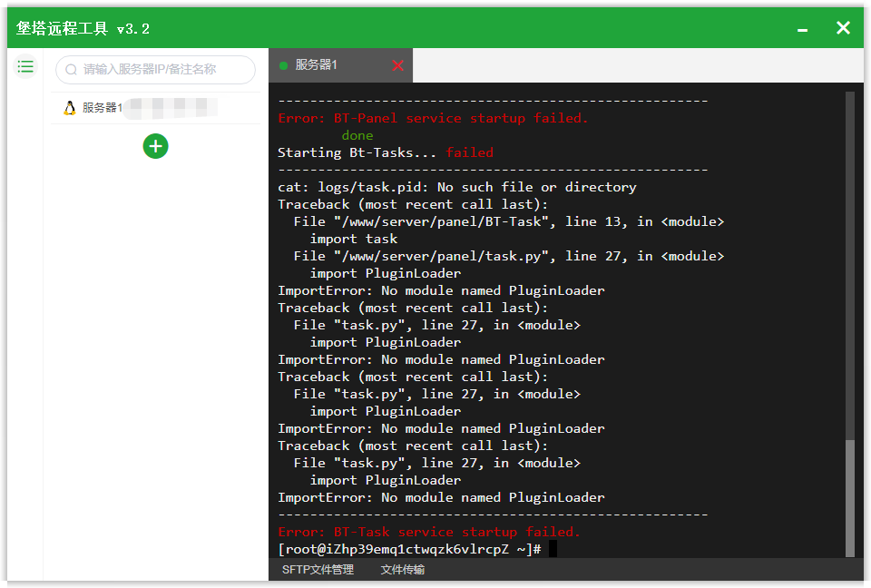Click the green connection status dot
871x588 pixels.
(x=283, y=65)
